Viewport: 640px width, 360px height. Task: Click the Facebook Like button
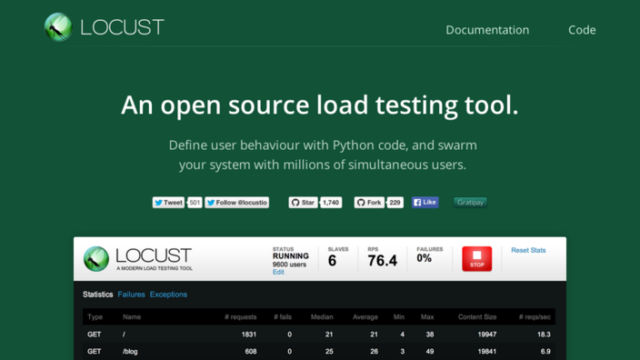pos(425,202)
